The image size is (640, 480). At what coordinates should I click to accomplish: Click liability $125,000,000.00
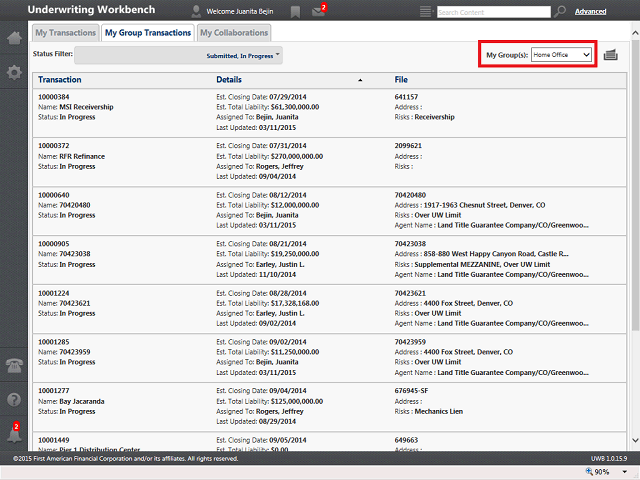[297, 401]
